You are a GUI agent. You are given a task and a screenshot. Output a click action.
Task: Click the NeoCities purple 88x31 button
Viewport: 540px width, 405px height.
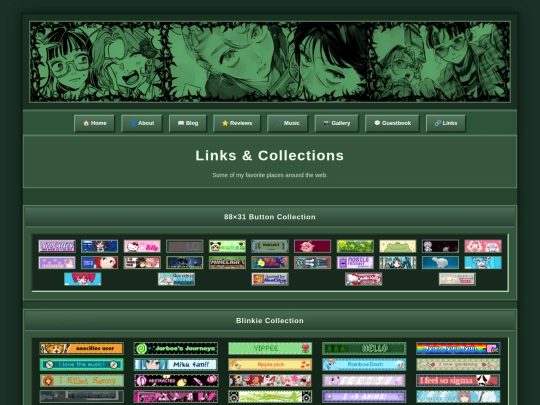point(57,246)
